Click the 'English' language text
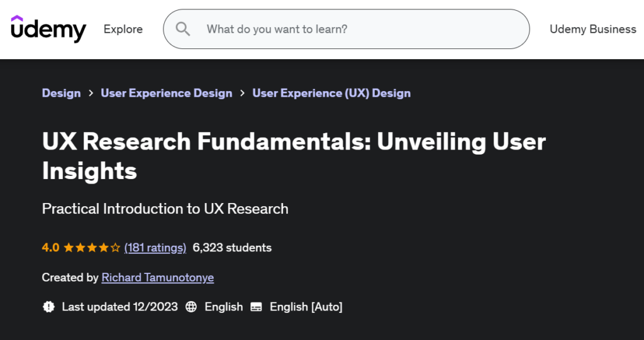644x340 pixels. click(x=224, y=307)
